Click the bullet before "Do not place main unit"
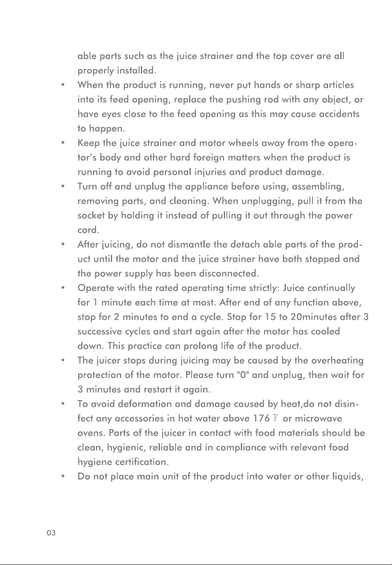 (64, 478)
